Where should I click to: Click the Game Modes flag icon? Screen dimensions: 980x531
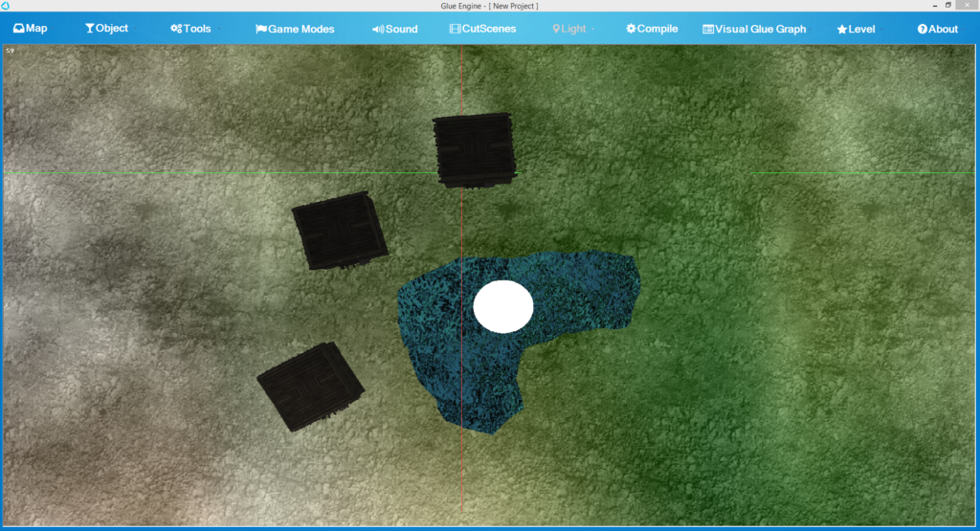pos(260,29)
